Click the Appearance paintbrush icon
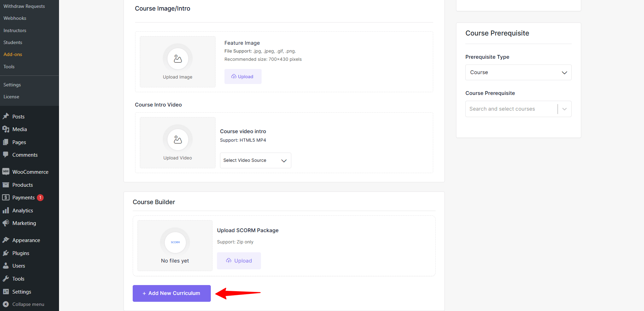 click(x=6, y=240)
